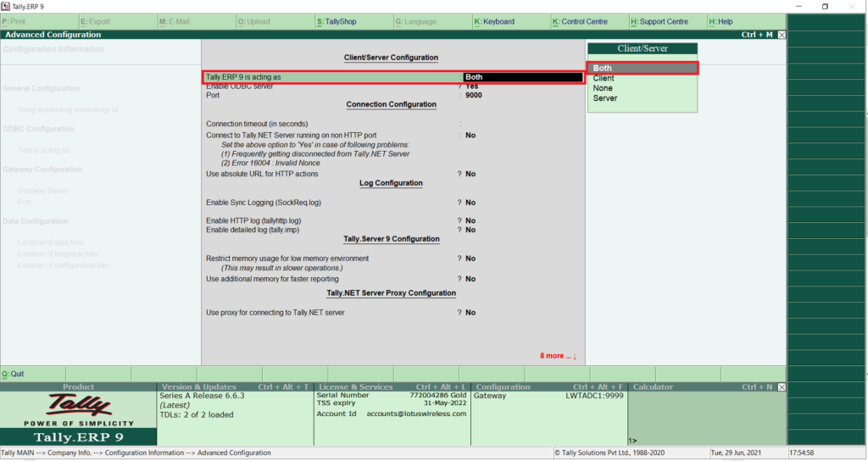This screenshot has width=868, height=461.
Task: Click the 'Tally.ERP 9 is acting as' value field
Action: (523, 77)
